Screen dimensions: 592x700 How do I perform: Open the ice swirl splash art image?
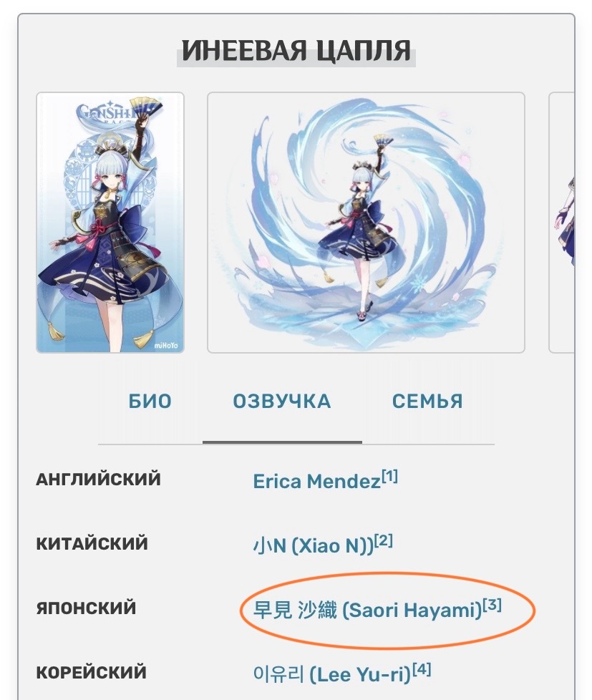coord(366,223)
